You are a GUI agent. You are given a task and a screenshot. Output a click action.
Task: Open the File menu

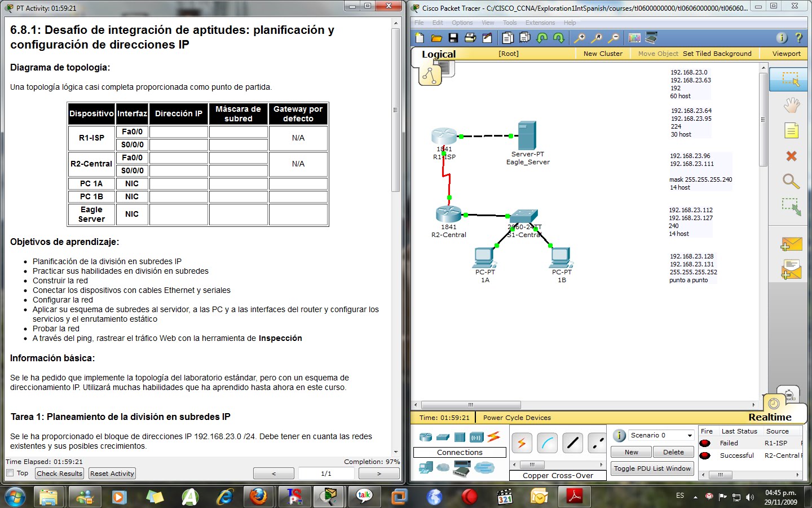tap(419, 23)
